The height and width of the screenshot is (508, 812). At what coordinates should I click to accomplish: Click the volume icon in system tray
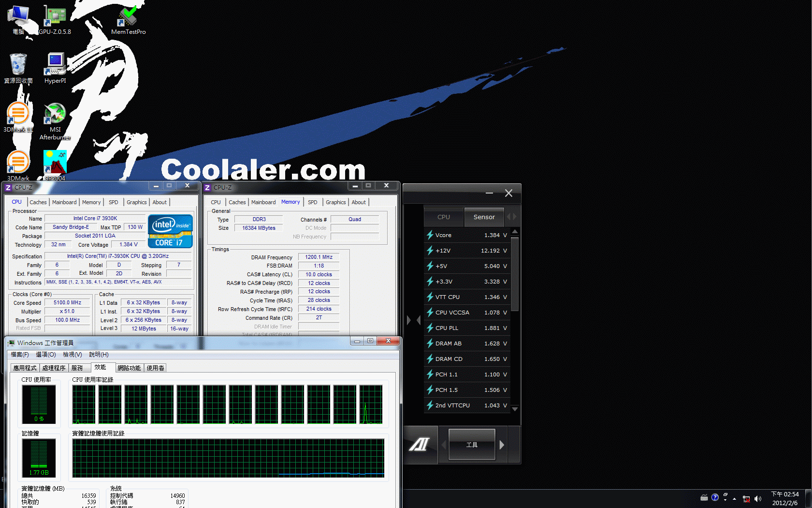(x=758, y=498)
